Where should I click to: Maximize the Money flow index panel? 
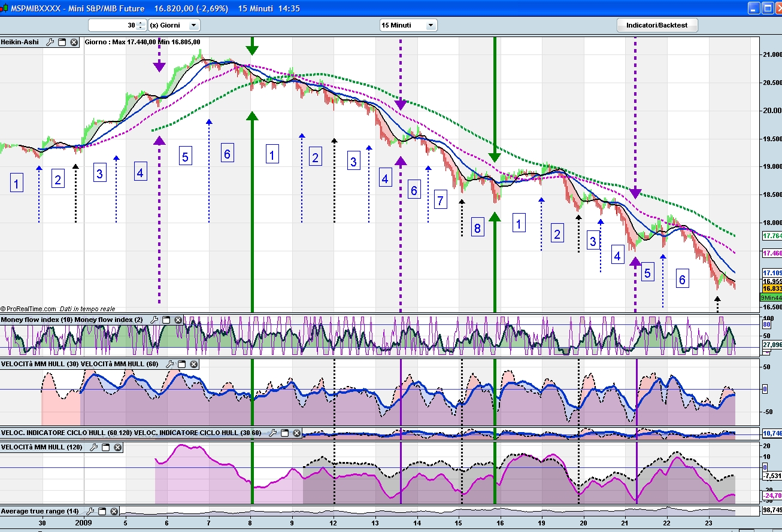[x=166, y=320]
